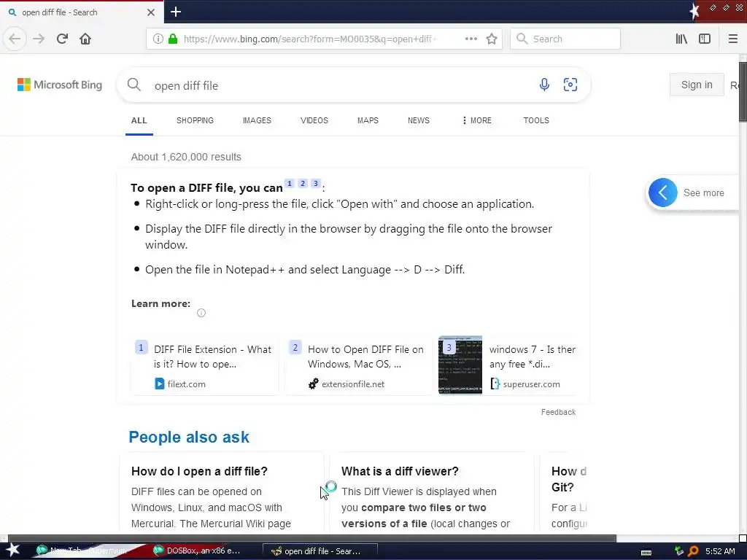
Task: Click the browser toolbar Search field
Action: tap(565, 39)
